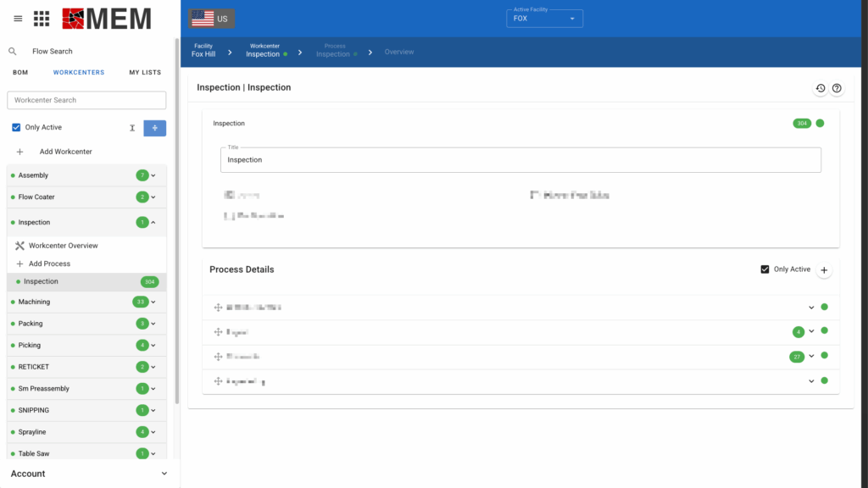Switch to the My Lists tab
Viewport: 868px width, 488px height.
click(x=145, y=73)
